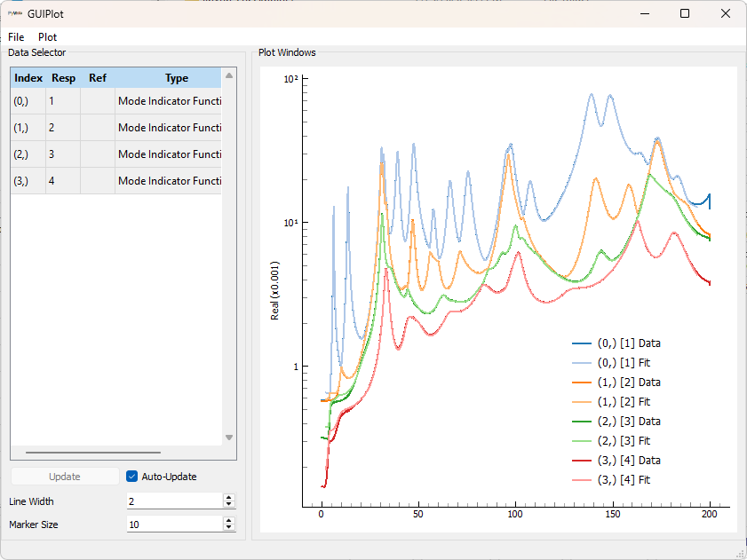Sort by the Type column header
The width and height of the screenshot is (747, 560).
point(176,78)
